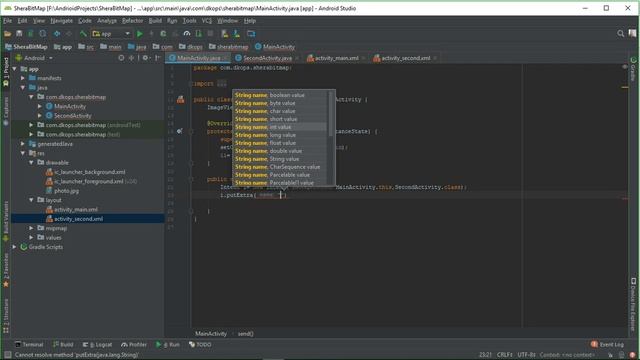This screenshot has height=360, width=640.
Task: Click the Scroll from Source target icon
Action: (121, 58)
